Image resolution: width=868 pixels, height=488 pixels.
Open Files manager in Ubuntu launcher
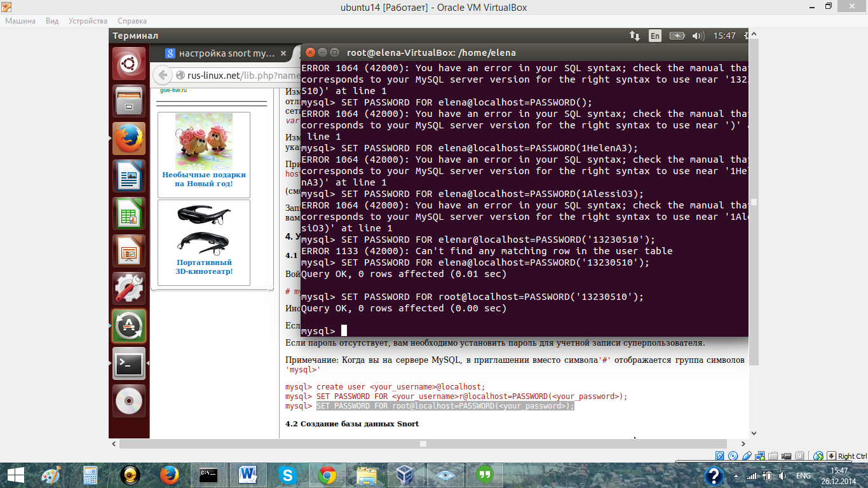click(129, 101)
